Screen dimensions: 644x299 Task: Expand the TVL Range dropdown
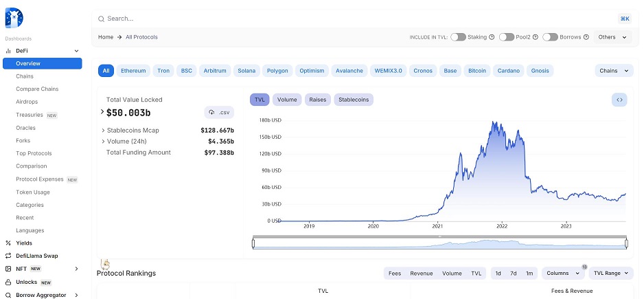click(x=611, y=273)
